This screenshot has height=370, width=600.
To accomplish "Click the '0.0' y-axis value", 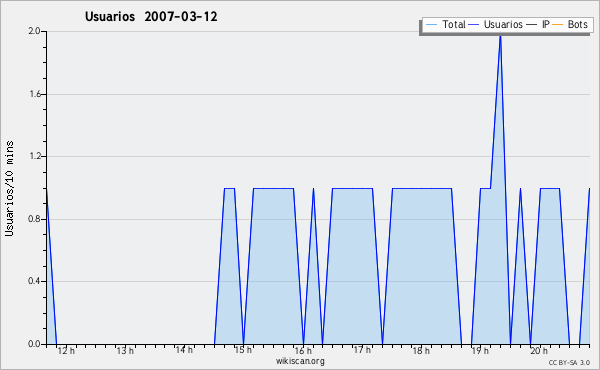I will pyautogui.click(x=34, y=344).
